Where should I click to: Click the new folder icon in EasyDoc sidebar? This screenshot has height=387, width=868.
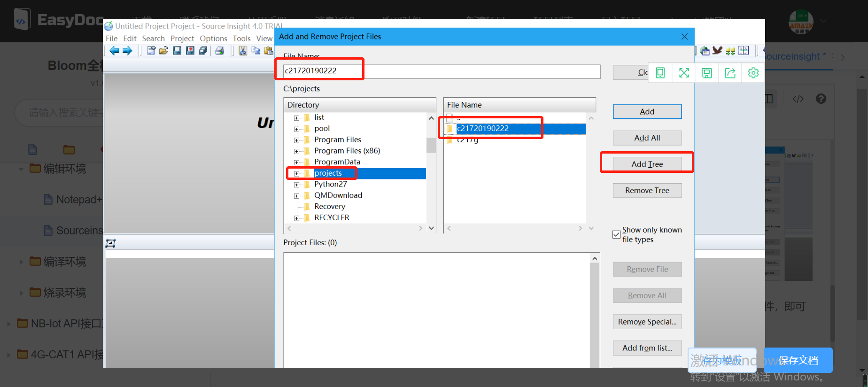69,150
